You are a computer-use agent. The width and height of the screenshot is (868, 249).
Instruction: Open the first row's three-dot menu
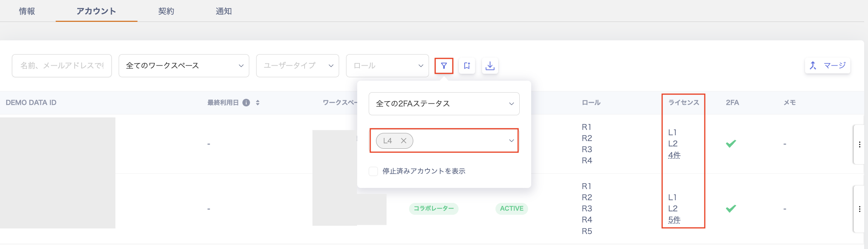860,144
